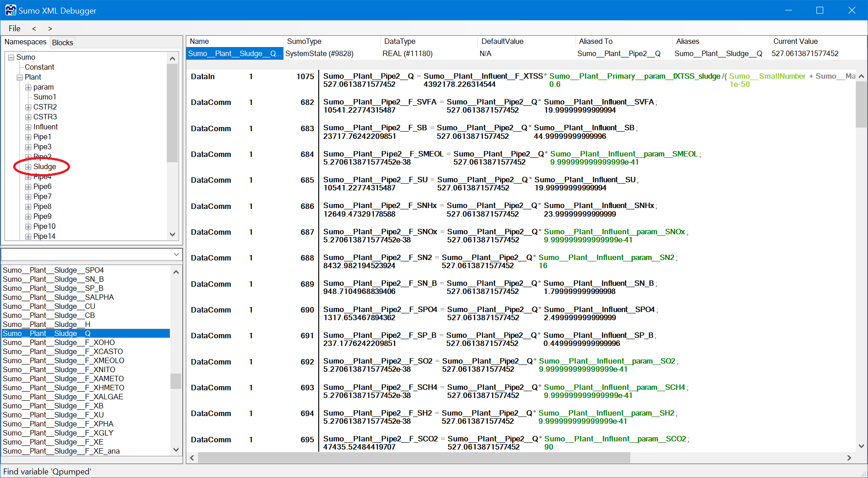868x478 pixels.
Task: Select the Constant tree item
Action: (x=39, y=67)
